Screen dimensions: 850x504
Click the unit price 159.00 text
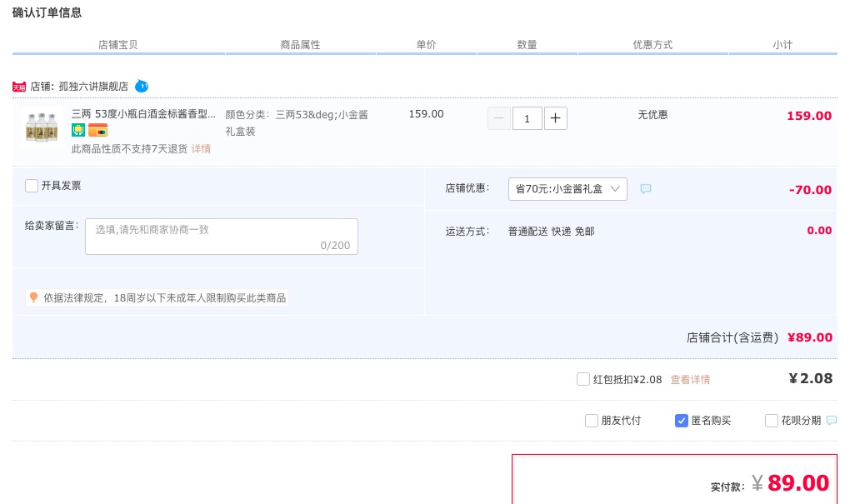click(x=426, y=114)
